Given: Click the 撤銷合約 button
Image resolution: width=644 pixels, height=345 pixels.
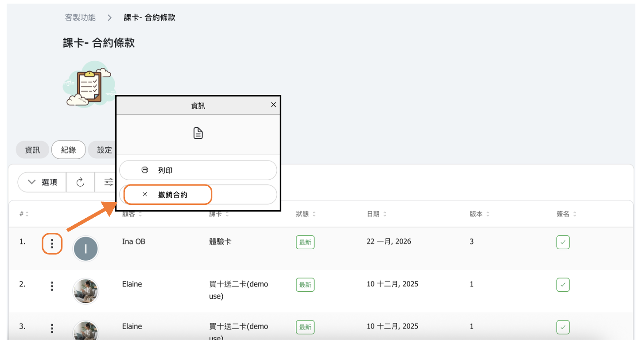Looking at the screenshot, I should 167,195.
